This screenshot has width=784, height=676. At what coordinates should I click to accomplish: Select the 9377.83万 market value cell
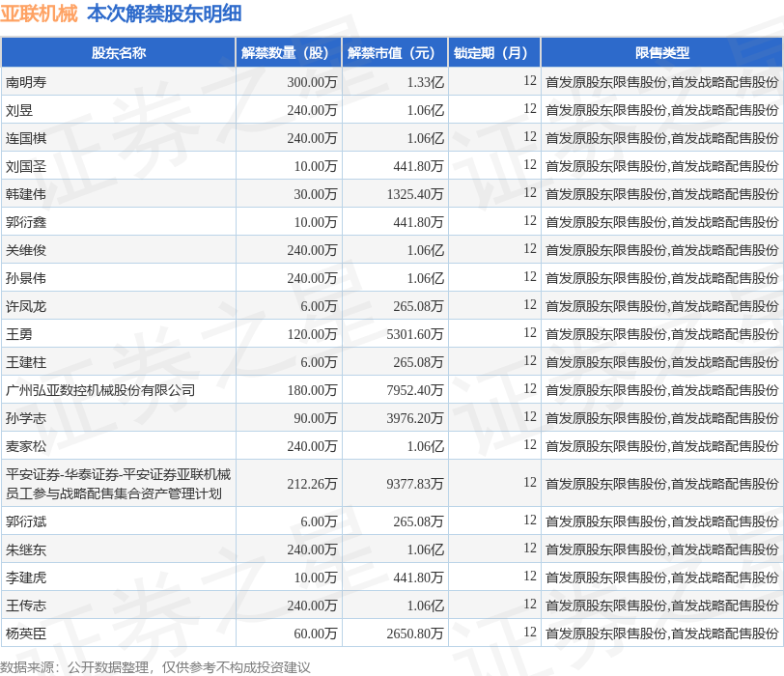415,483
